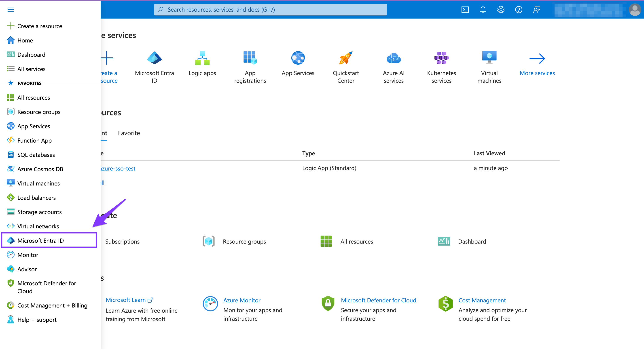Screen dimensions: 644x358
Task: Open the azure-sso-test logic app
Action: tap(117, 168)
